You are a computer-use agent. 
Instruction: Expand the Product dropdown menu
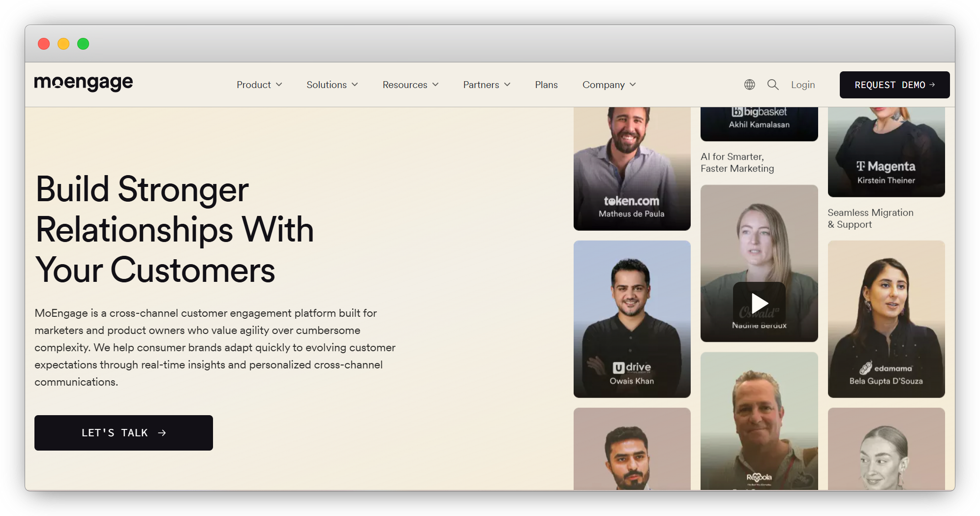click(x=259, y=85)
